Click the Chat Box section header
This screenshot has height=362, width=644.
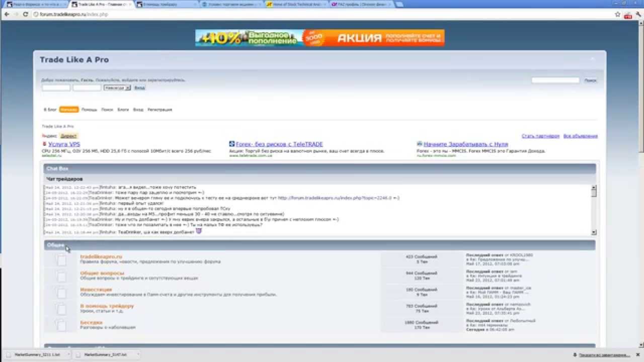319,169
